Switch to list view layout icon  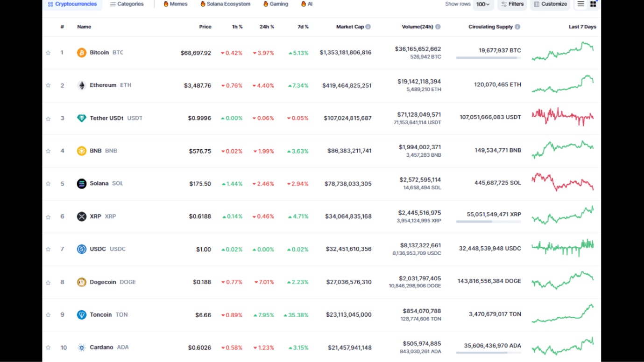(x=580, y=4)
